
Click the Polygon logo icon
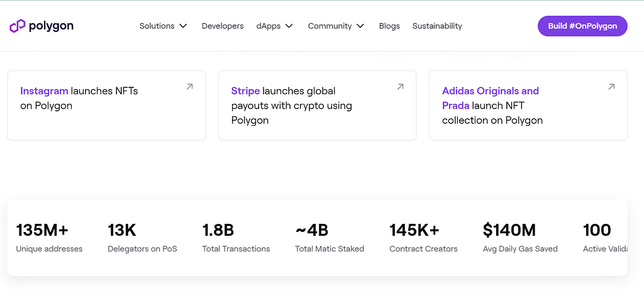tap(18, 26)
